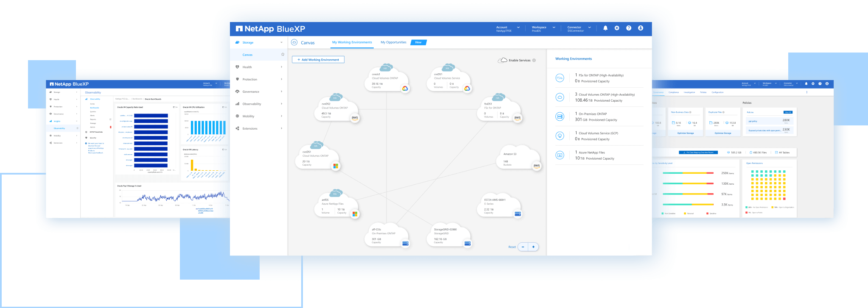Open Policies tab in right window
Viewport: 868px width, 308px height.
tap(703, 92)
